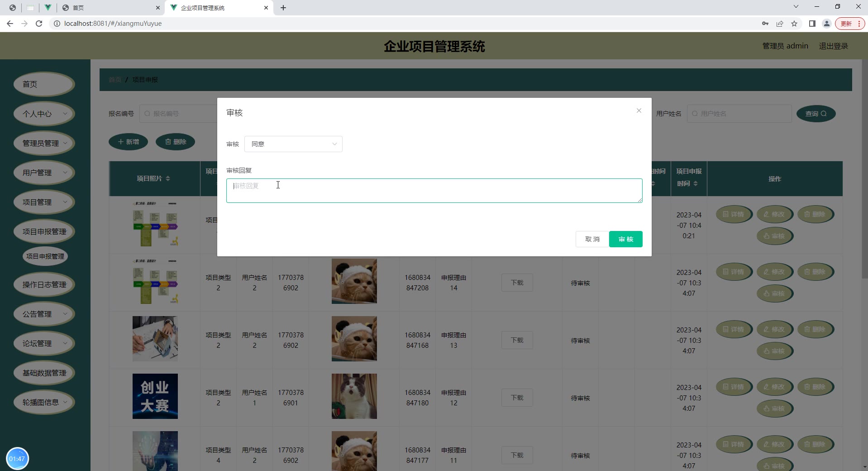
Task: Click the 01:47 timer badge
Action: point(17,458)
